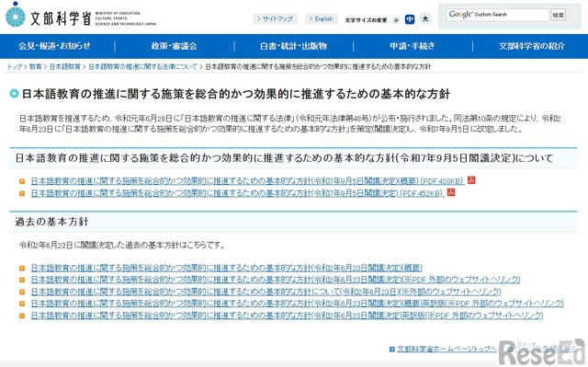
Task: Open について(令和2年6月23日) external site link
Action: (x=266, y=292)
